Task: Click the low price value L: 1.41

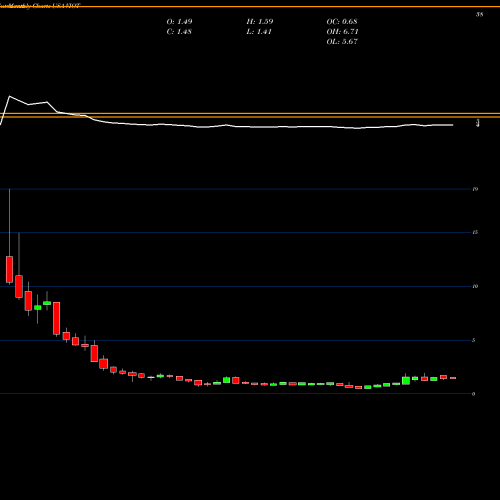Action: point(259,32)
